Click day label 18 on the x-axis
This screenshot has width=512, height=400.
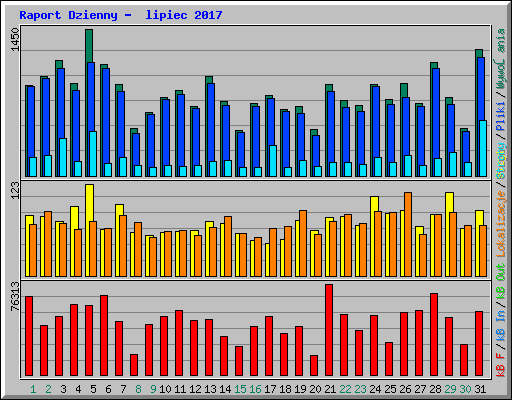285,389
